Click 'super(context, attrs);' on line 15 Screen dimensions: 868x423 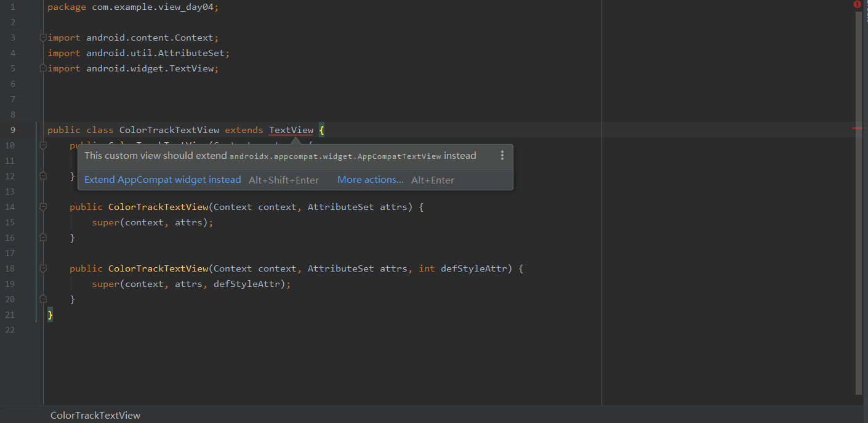pyautogui.click(x=153, y=222)
